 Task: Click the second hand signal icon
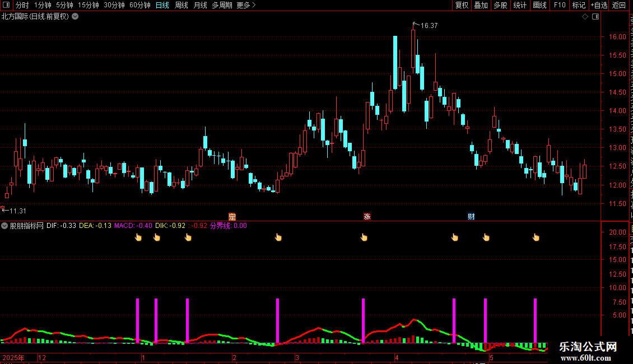(157, 237)
